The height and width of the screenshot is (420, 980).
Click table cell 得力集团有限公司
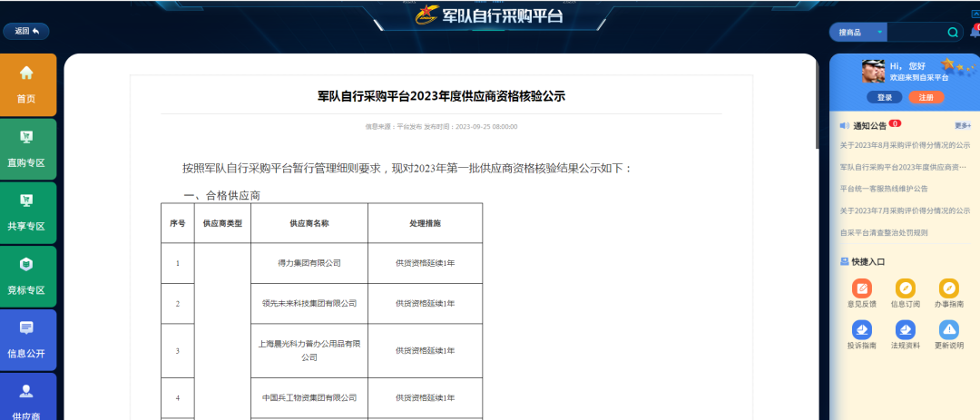click(309, 263)
